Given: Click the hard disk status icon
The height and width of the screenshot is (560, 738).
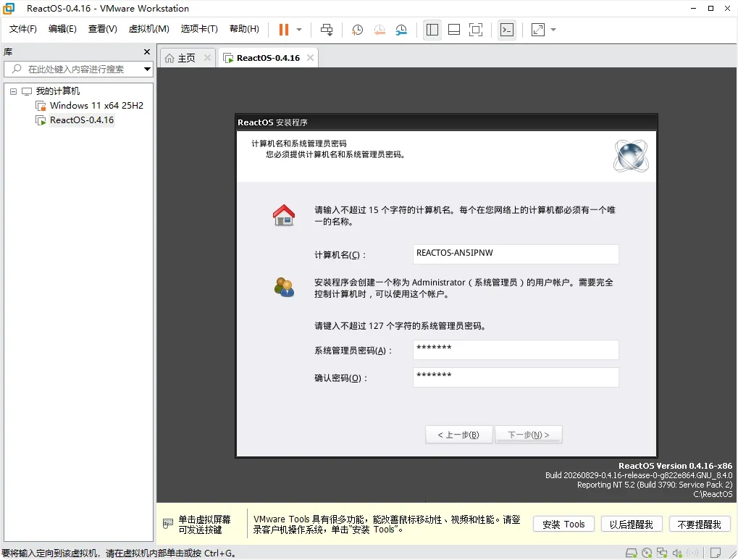Looking at the screenshot, I should pyautogui.click(x=631, y=553).
